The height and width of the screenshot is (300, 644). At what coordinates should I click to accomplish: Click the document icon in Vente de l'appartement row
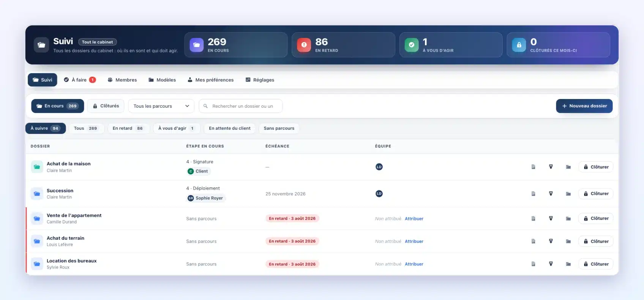533,218
